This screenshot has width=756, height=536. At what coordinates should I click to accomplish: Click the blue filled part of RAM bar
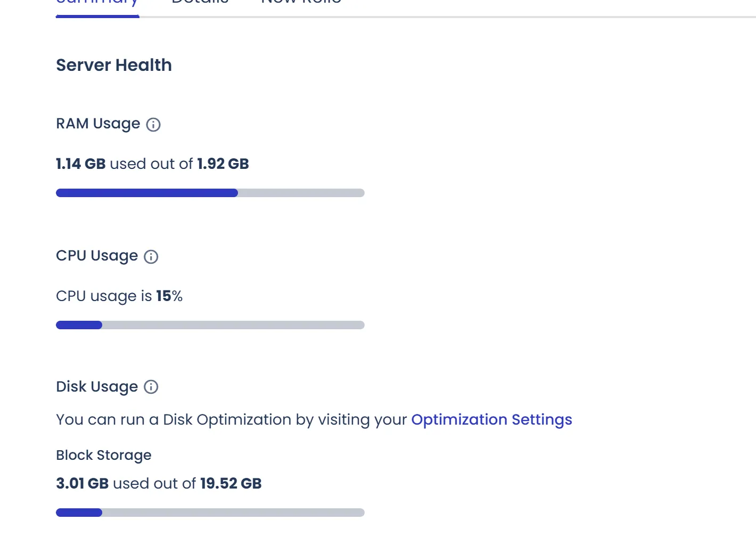click(x=146, y=193)
